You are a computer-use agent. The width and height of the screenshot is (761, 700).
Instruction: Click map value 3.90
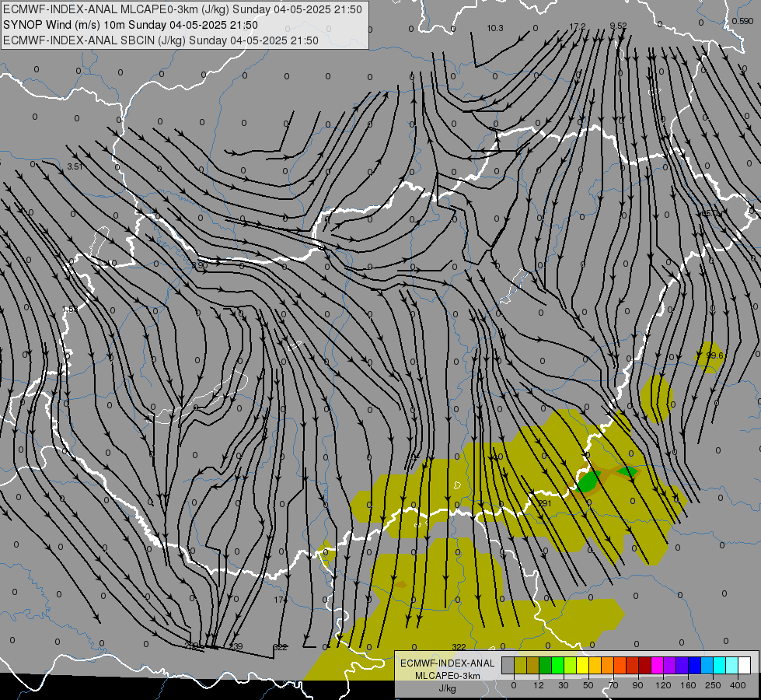pos(200,265)
